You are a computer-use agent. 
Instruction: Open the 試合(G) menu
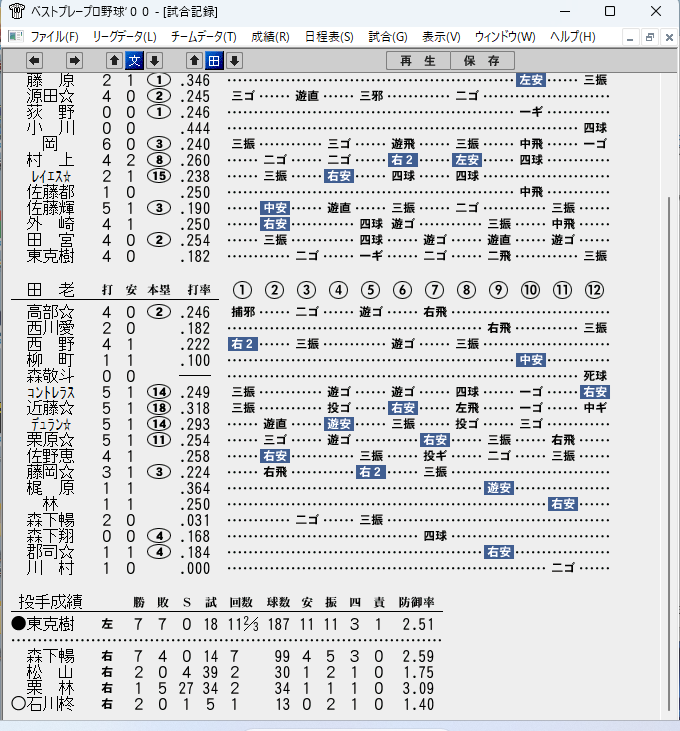click(x=388, y=37)
